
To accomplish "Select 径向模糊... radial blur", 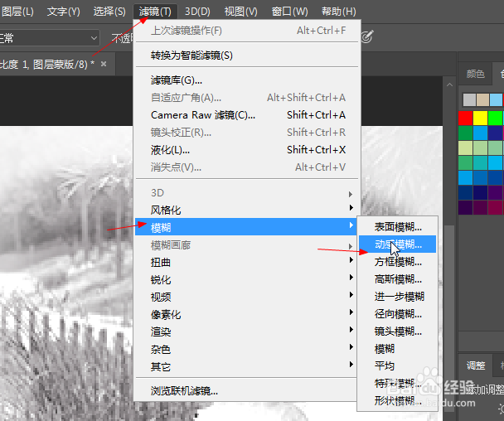I will coord(398,314).
